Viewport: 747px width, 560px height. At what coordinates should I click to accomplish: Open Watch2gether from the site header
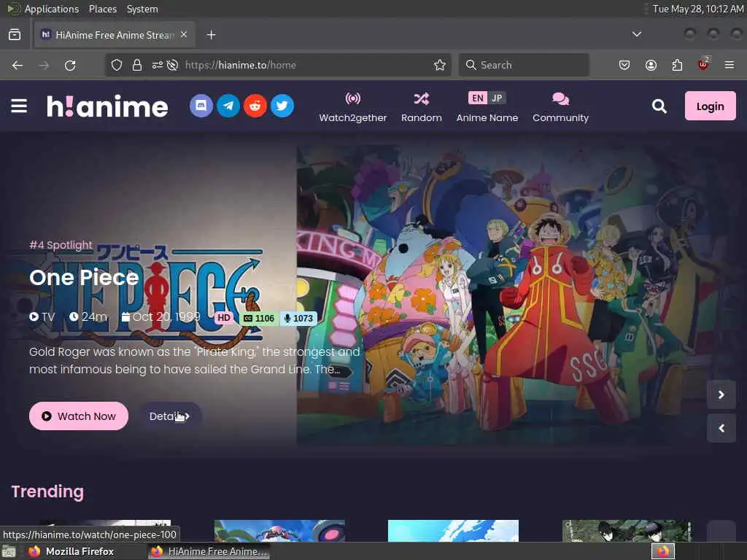pyautogui.click(x=353, y=108)
